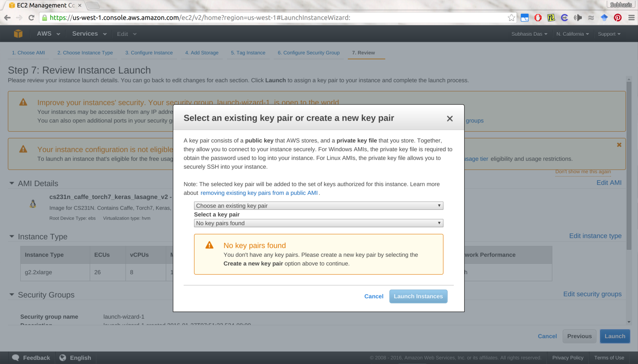This screenshot has height=364, width=638.
Task: Click Launch Instances button in dialog
Action: point(418,296)
